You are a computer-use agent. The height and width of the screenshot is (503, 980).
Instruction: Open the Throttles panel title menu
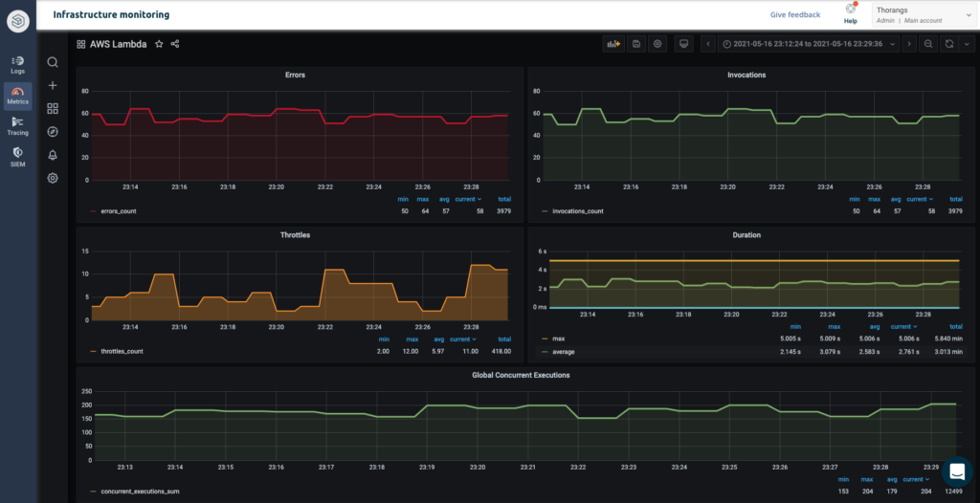(295, 235)
